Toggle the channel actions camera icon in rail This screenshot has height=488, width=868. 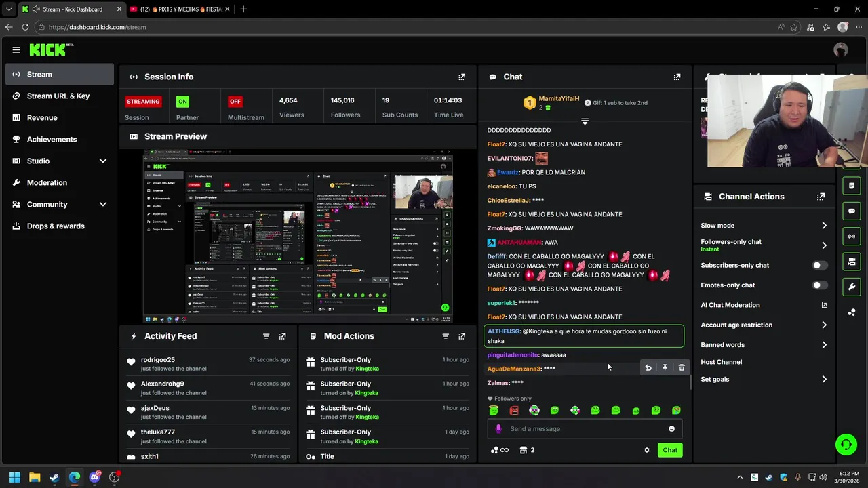click(852, 262)
